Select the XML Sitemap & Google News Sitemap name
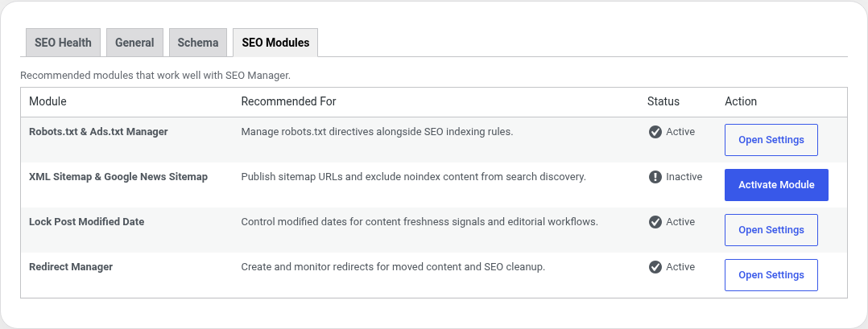The image size is (868, 329). [118, 177]
